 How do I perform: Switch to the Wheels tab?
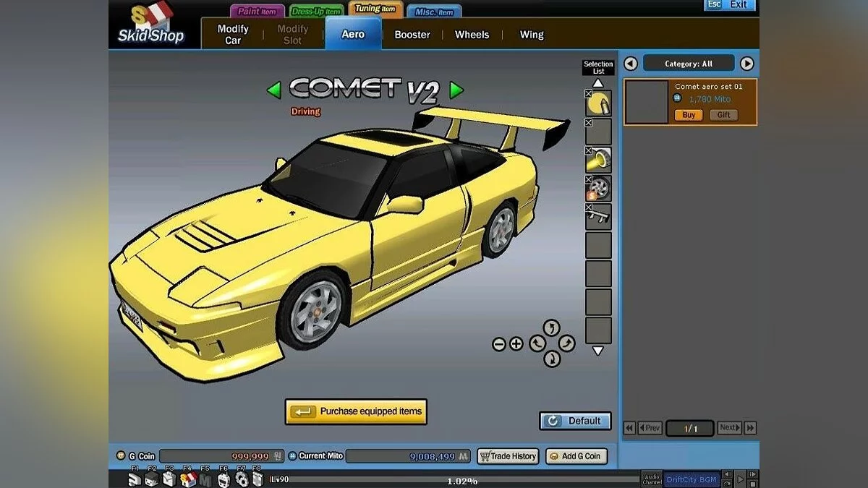pos(472,34)
